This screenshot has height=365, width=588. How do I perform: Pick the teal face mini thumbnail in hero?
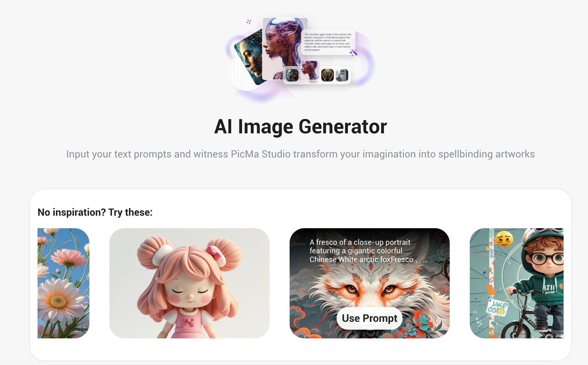tap(292, 75)
